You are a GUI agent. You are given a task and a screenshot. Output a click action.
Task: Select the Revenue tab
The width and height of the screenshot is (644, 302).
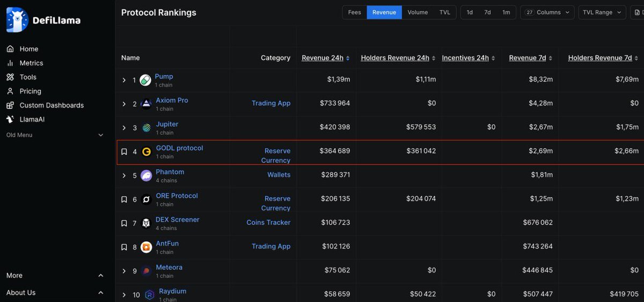point(384,12)
